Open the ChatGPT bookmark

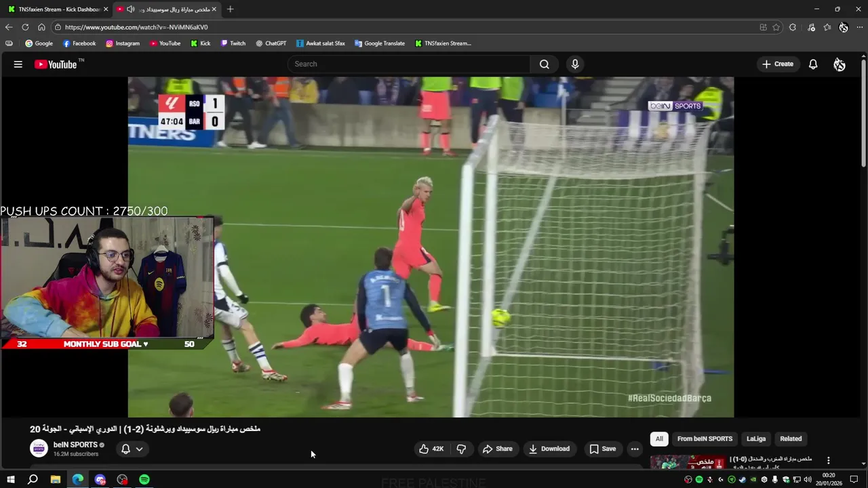[x=271, y=43]
